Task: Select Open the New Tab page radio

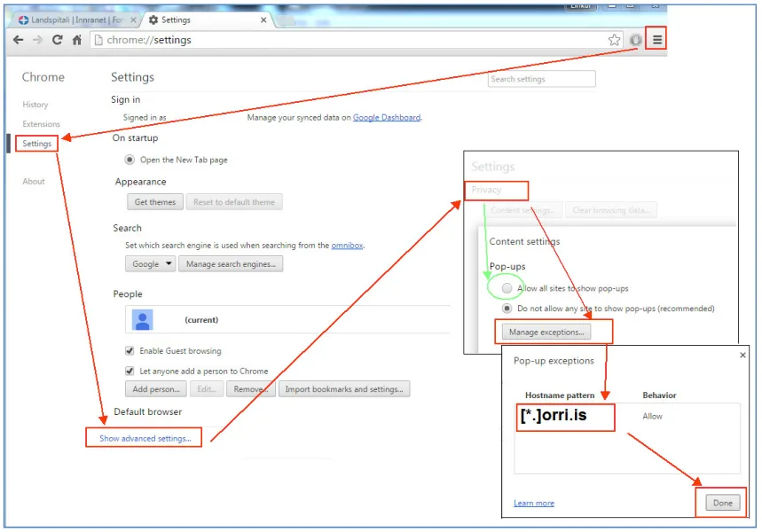Action: tap(130, 160)
